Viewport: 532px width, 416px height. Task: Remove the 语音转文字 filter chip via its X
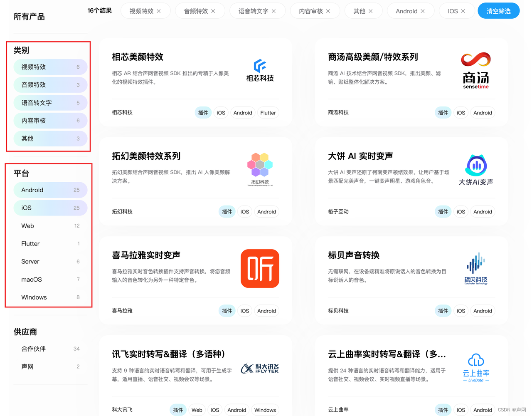[273, 11]
